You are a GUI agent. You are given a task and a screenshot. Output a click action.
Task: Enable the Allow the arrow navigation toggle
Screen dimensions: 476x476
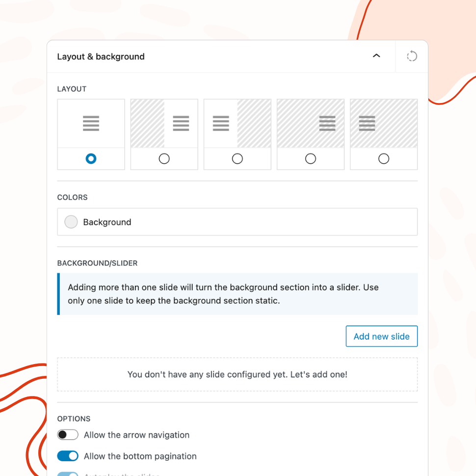point(68,435)
